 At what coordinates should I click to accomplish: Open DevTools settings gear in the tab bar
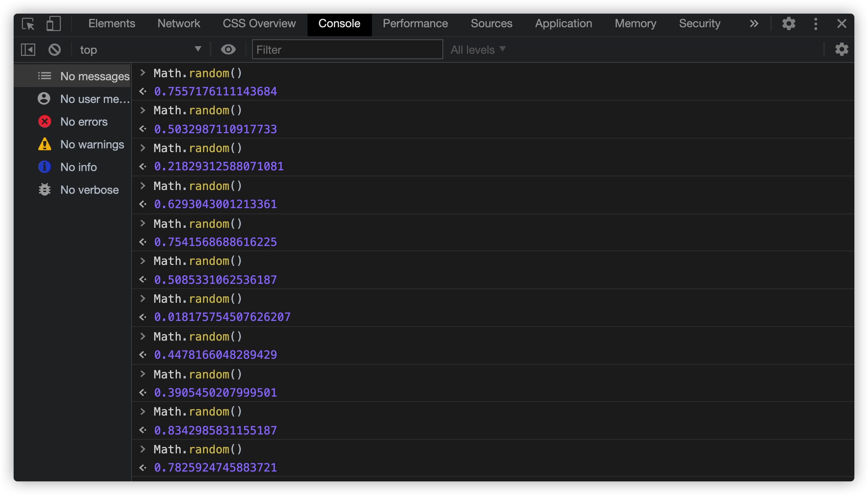tap(789, 24)
